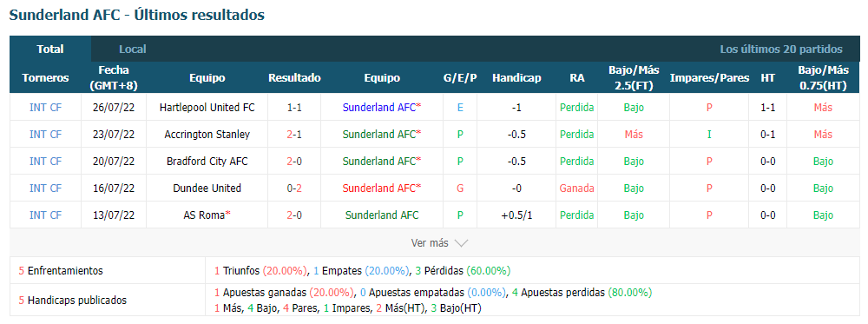The height and width of the screenshot is (324, 868).
Task: Click the 0-2 score for Dundee United match
Action: 294,188
